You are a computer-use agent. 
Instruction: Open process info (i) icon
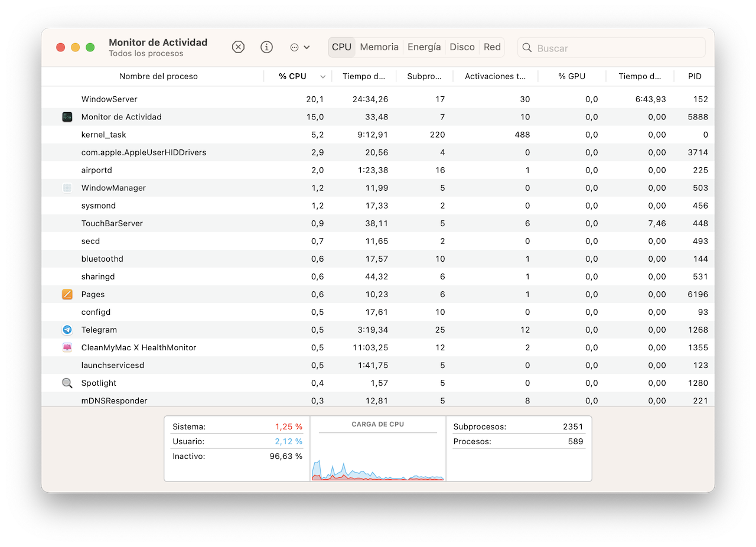267,47
